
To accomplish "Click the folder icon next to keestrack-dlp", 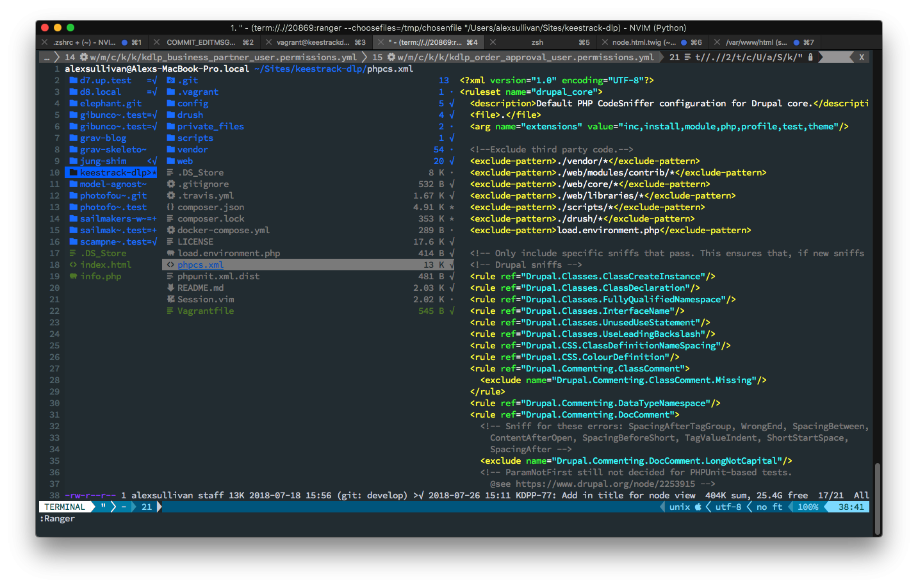I will [x=74, y=172].
